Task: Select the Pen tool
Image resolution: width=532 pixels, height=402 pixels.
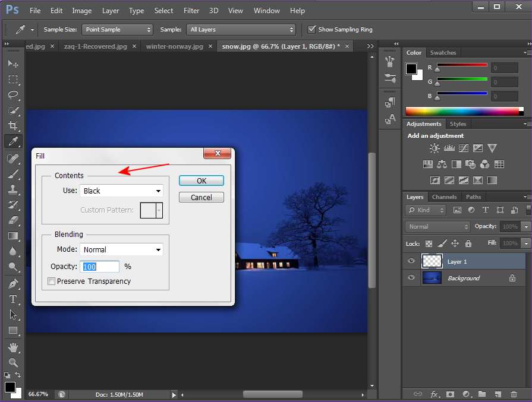Action: pyautogui.click(x=12, y=284)
